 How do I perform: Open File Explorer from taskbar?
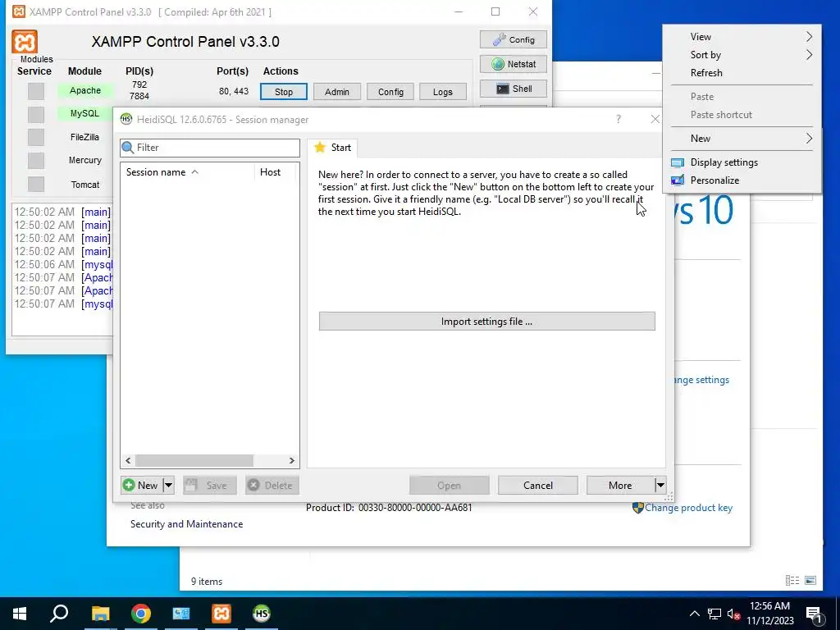click(x=100, y=614)
